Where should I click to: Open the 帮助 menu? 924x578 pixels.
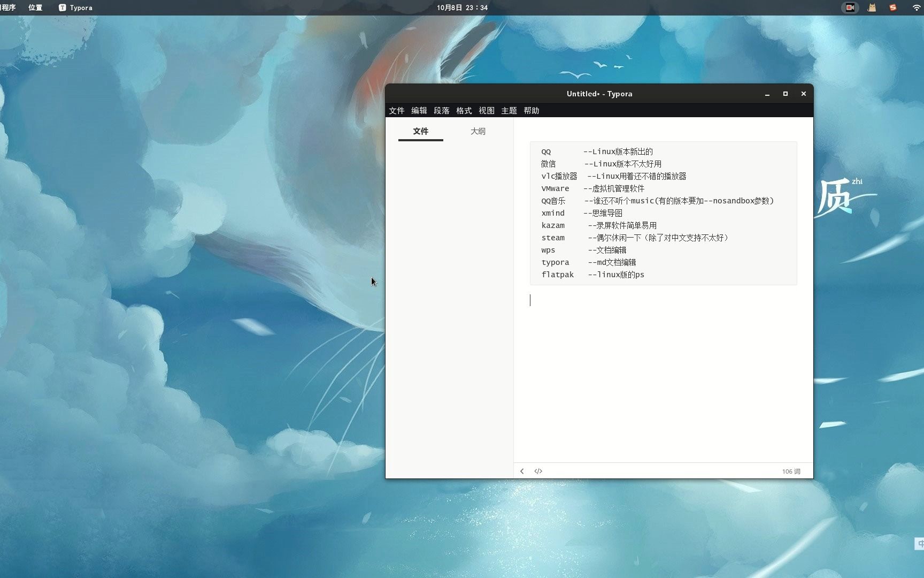pyautogui.click(x=531, y=110)
